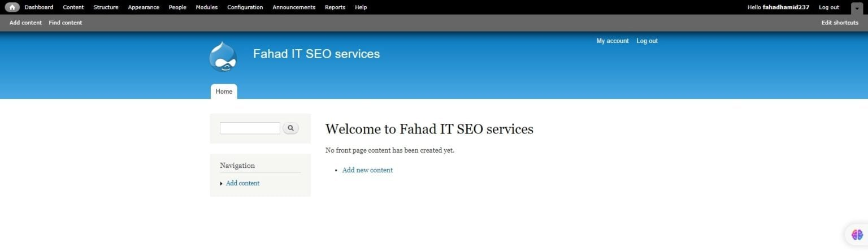Open the Structure menu item
868x251 pixels.
[x=106, y=7]
